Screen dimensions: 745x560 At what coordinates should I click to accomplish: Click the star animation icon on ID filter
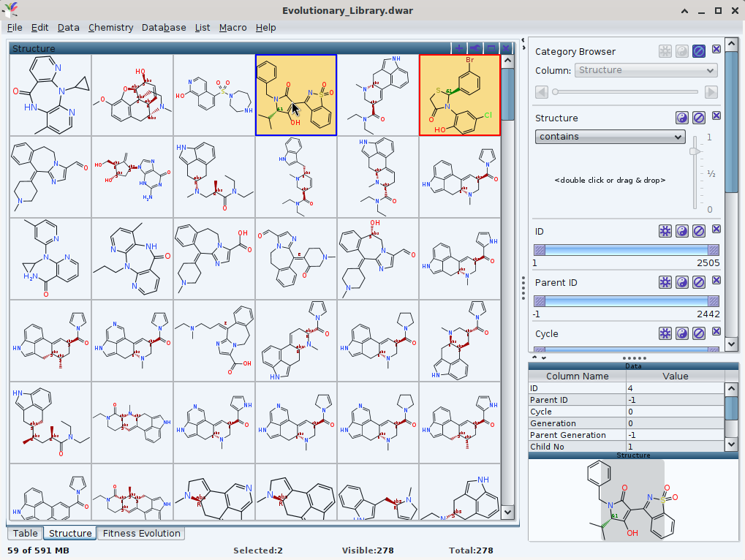(x=665, y=231)
